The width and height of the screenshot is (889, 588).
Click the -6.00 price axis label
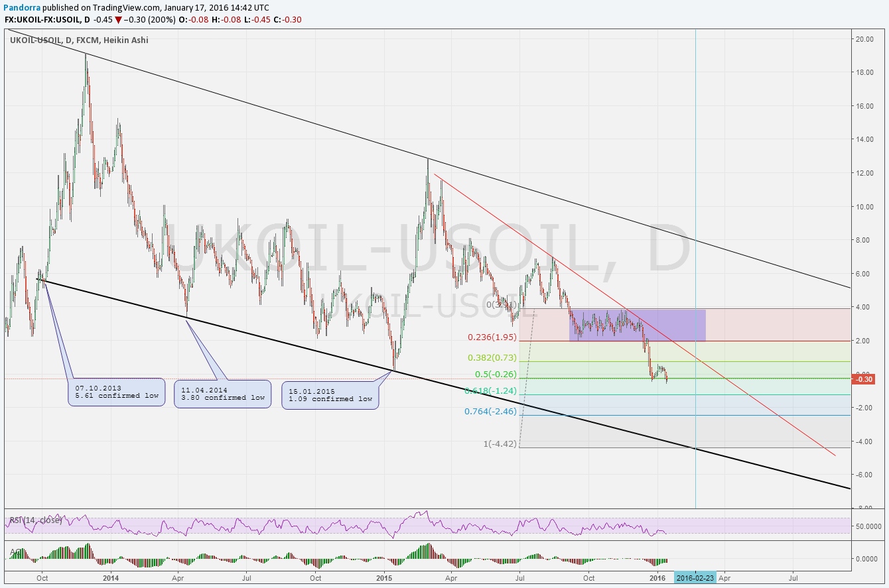864,475
